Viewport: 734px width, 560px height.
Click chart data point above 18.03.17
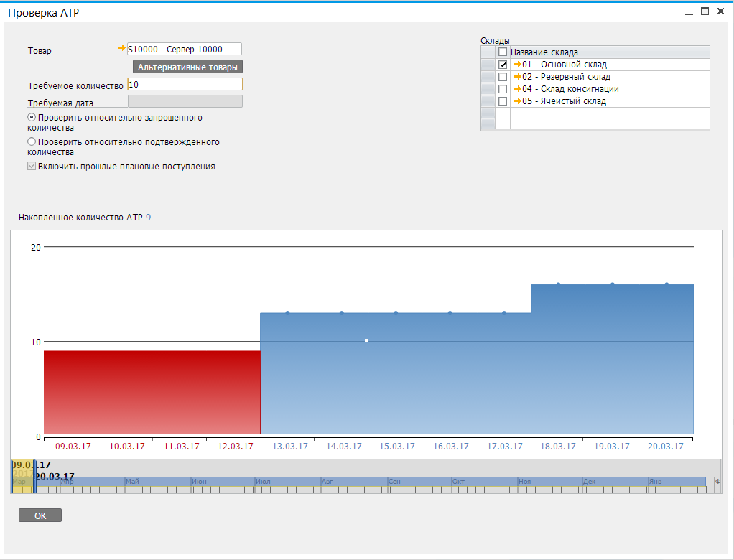point(558,284)
